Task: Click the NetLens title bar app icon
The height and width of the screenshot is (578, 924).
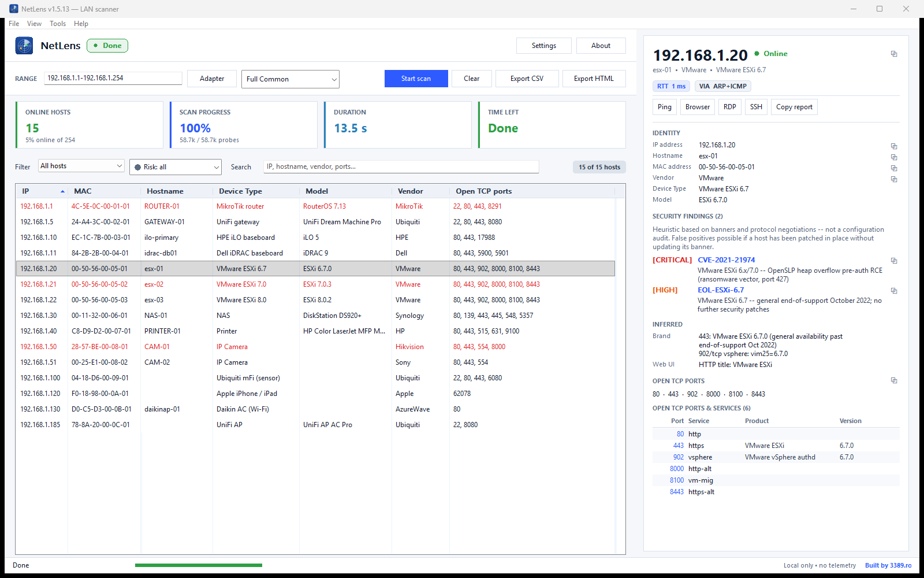Action: pos(14,9)
